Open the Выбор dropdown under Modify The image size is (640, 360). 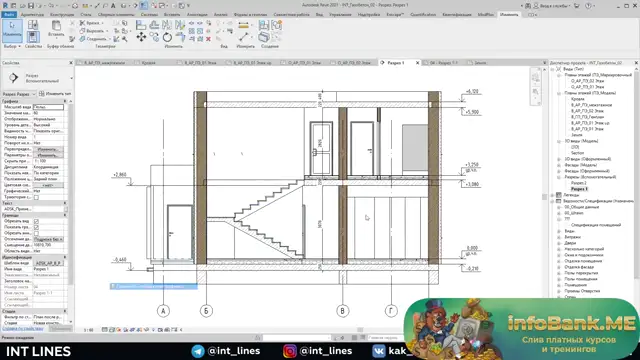click(12, 47)
